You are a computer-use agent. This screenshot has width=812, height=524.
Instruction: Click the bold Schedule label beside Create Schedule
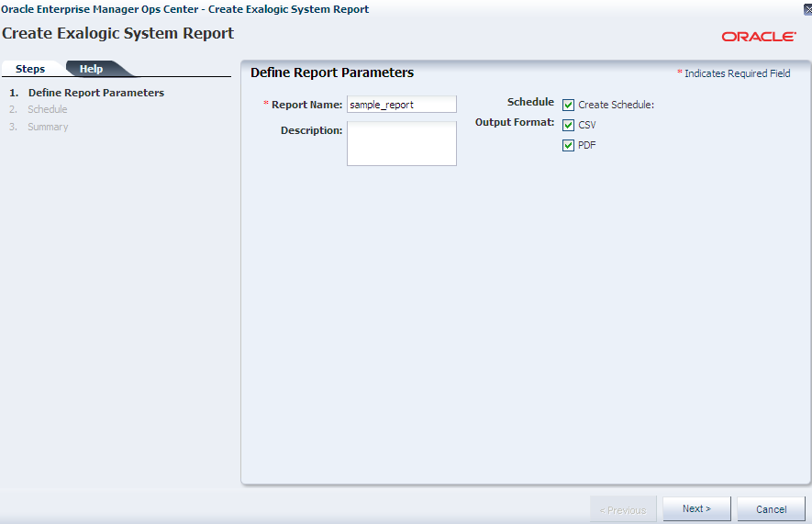pos(530,102)
